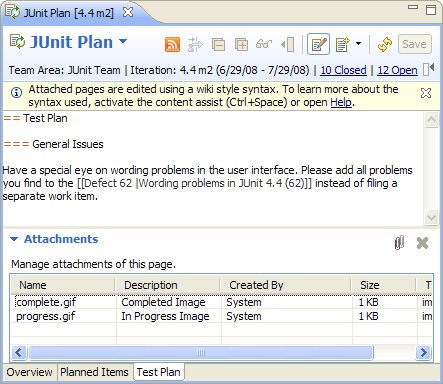Viewport: 443px width, 384px height.
Task: Sort by the Description column header
Action: pyautogui.click(x=167, y=285)
